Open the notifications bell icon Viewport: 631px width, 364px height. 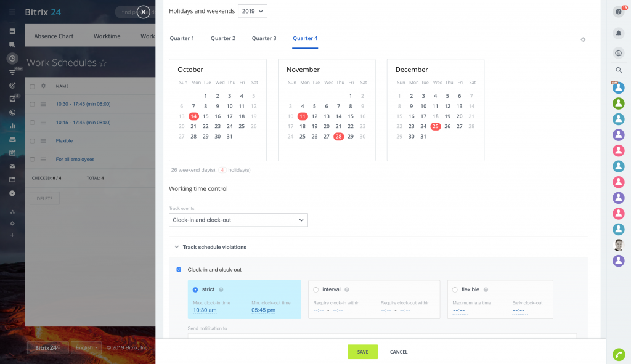tap(619, 33)
